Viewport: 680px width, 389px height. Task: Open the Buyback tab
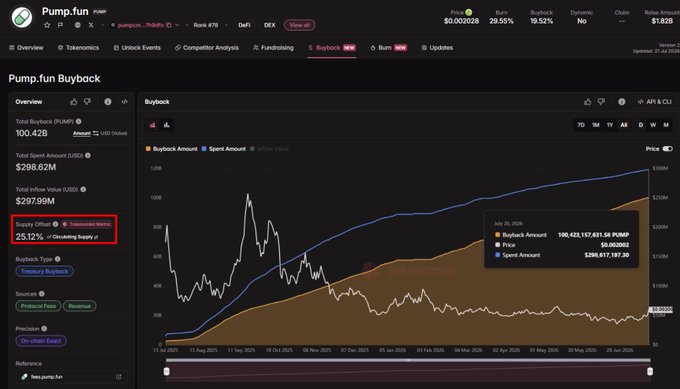332,48
